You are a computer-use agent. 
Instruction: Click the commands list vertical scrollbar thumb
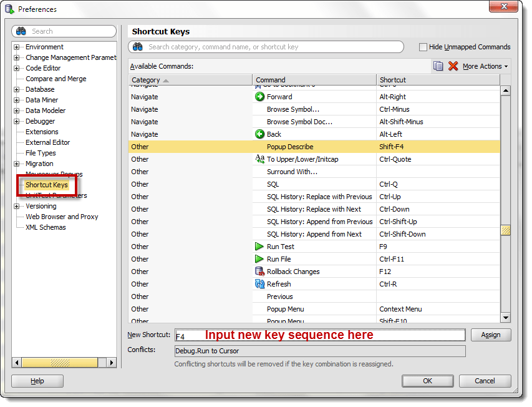tap(506, 231)
